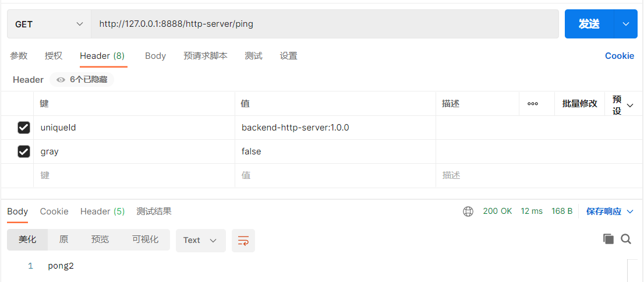
Task: Expand the 保存响应 dropdown
Action: tap(629, 211)
